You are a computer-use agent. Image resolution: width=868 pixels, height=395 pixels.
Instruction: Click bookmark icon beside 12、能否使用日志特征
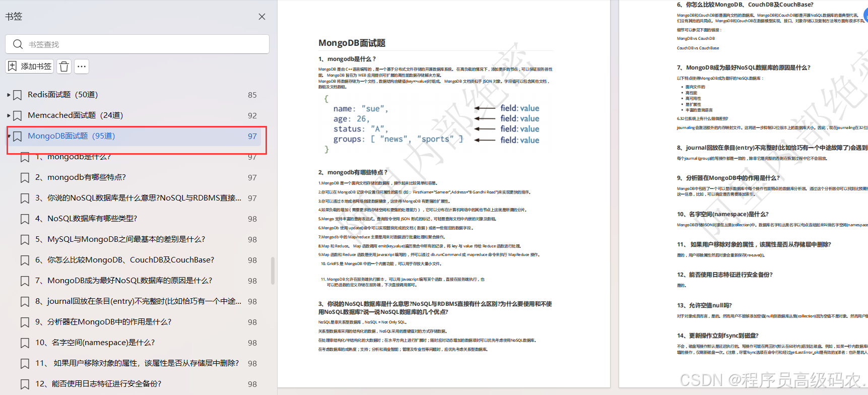pyautogui.click(x=25, y=384)
